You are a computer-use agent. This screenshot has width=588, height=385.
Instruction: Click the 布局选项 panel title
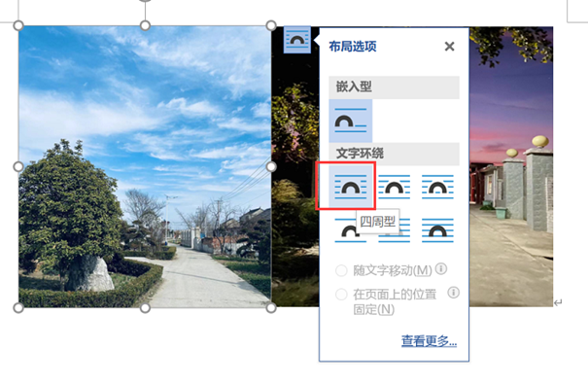coord(353,47)
